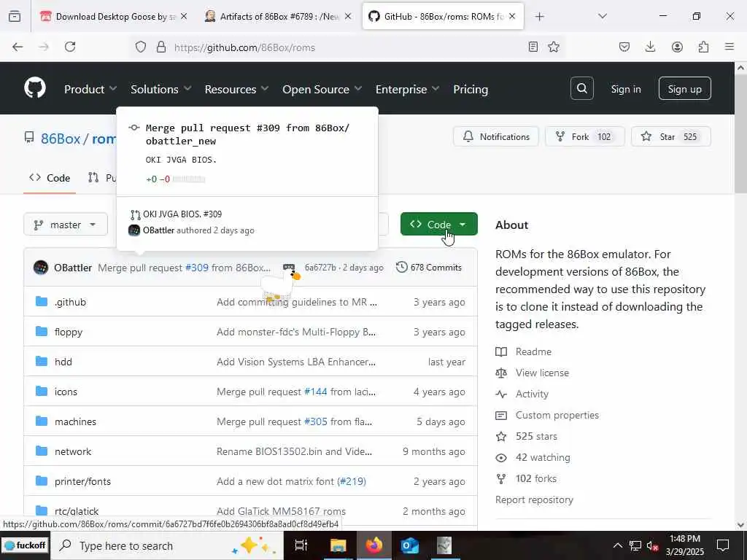Viewport: 747px width, 560px height.
Task: Close the Download Desktop Goose tab
Action: pos(184,16)
